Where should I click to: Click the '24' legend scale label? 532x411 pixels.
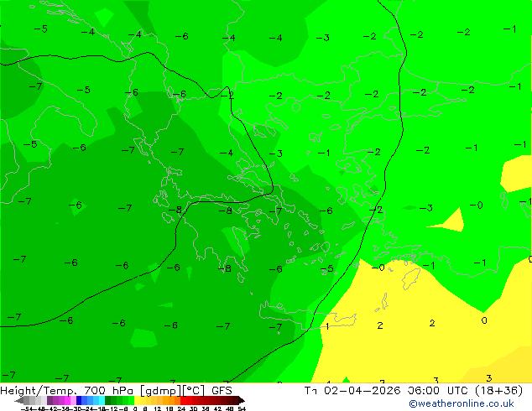pos(181,408)
